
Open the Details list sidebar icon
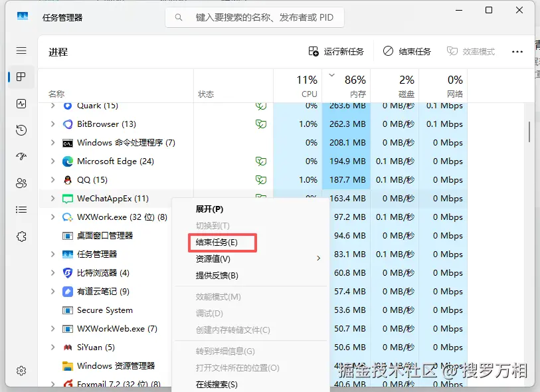[x=21, y=209]
